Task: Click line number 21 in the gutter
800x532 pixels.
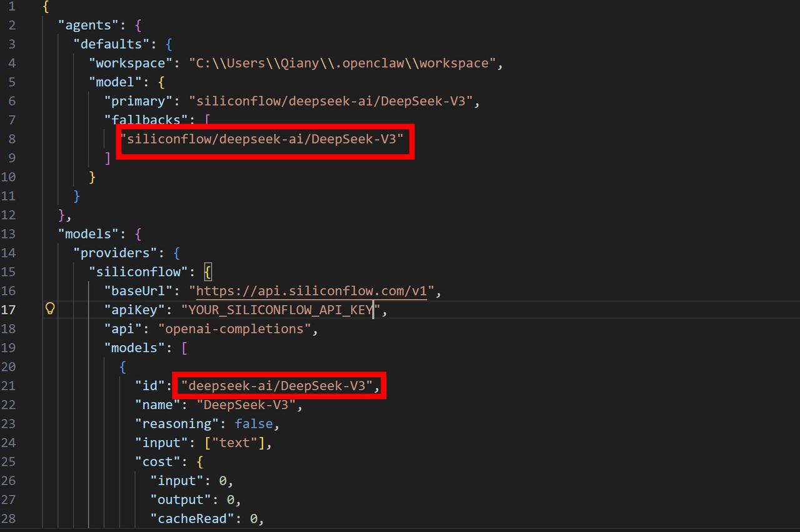Action: (x=9, y=385)
